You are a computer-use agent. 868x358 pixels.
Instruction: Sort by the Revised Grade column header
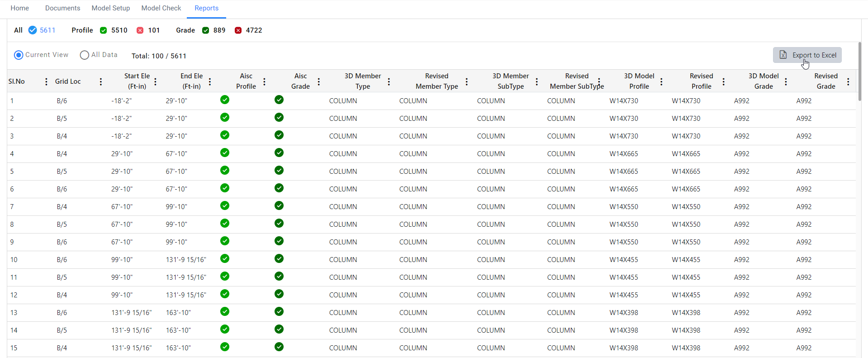(x=825, y=81)
